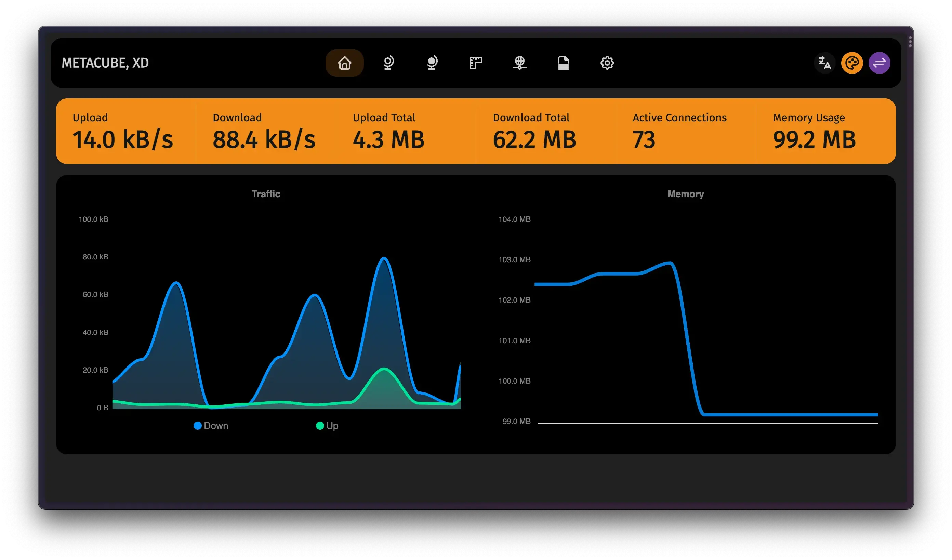Toggle the Up series in Traffic legend
Viewport: 952px width, 560px height.
327,426
